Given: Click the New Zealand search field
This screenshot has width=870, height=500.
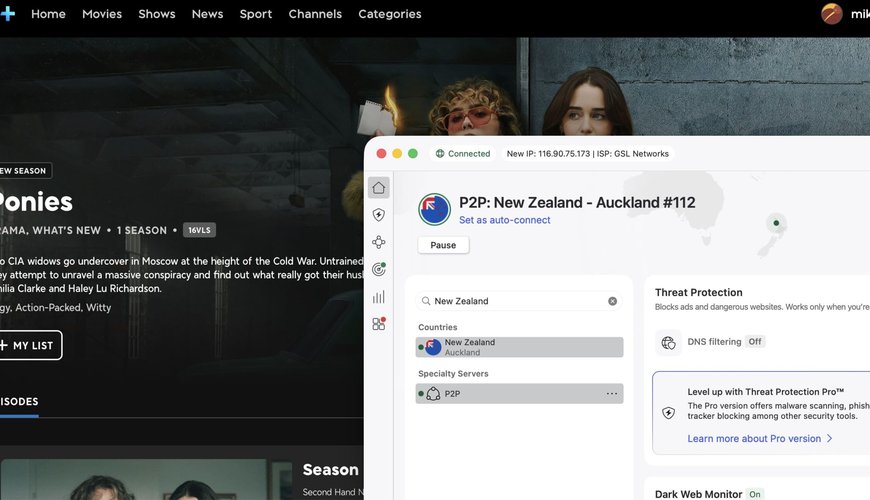Looking at the screenshot, I should (x=519, y=301).
